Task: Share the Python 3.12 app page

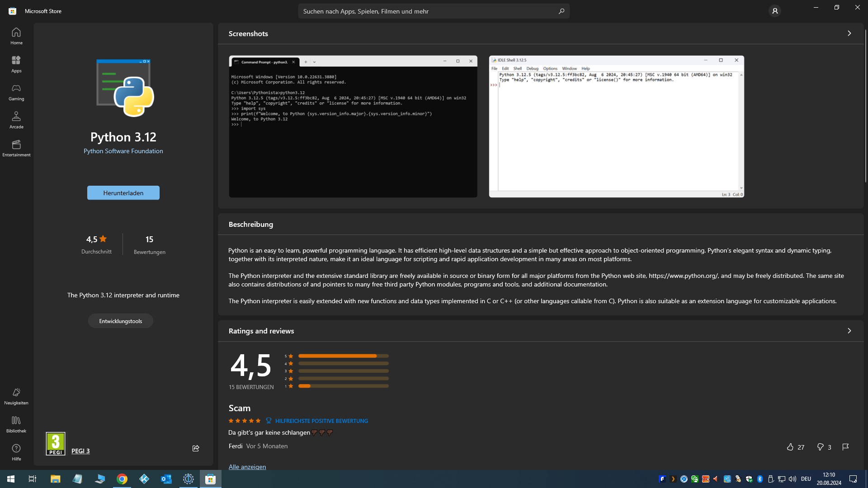Action: point(196,448)
